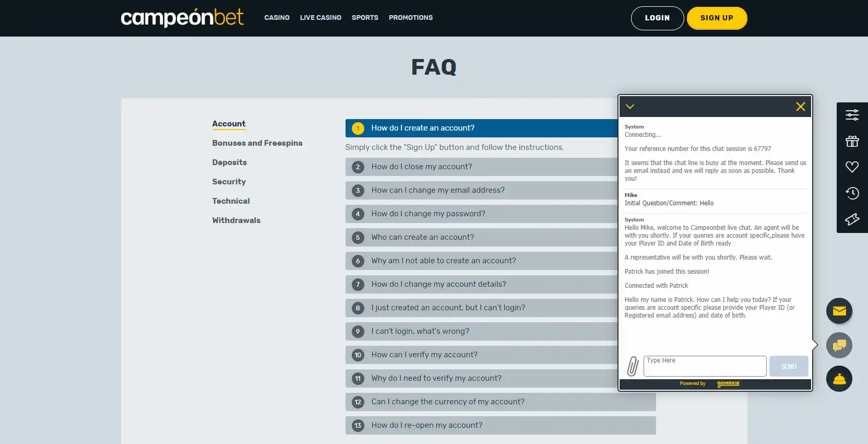Viewport: 868px width, 444px height.
Task: Expand 'How do I close my account?'
Action: click(x=481, y=167)
